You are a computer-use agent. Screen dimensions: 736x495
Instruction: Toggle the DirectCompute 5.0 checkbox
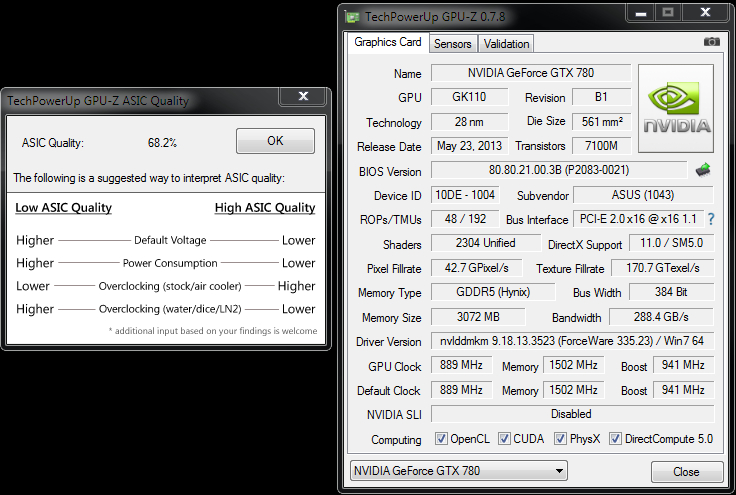(x=615, y=439)
